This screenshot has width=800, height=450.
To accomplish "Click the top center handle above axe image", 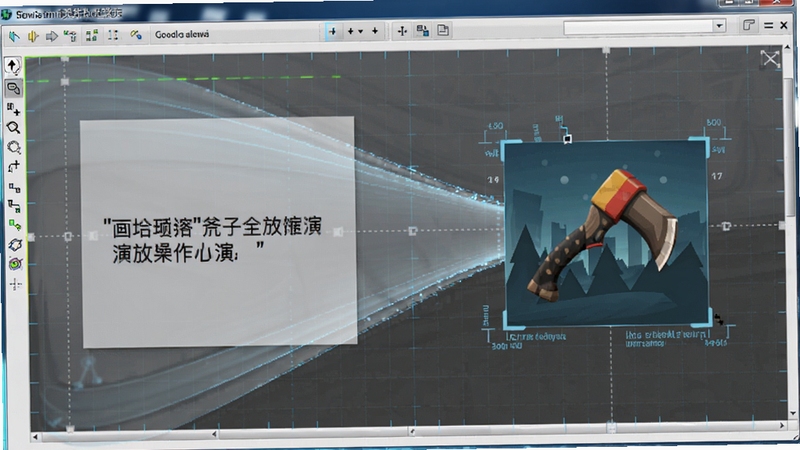I will coord(567,138).
